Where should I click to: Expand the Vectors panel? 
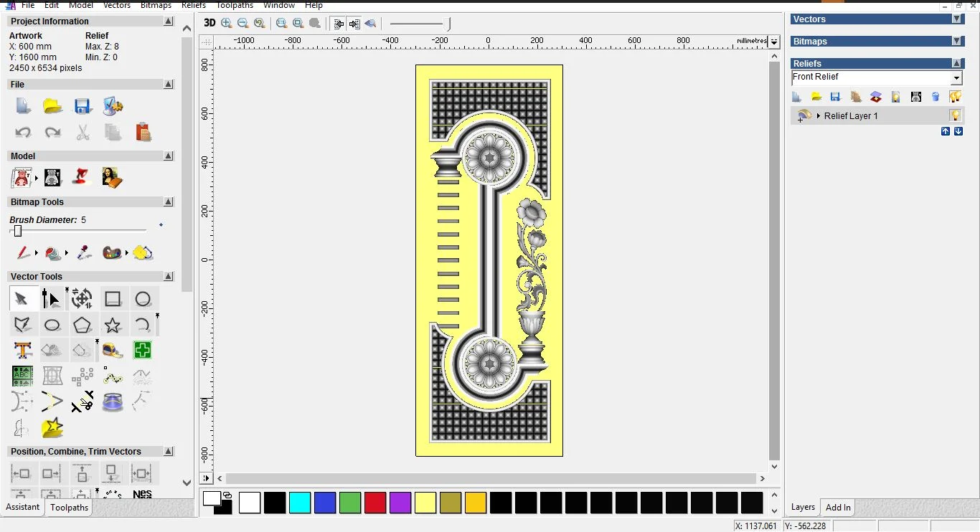pyautogui.click(x=956, y=19)
